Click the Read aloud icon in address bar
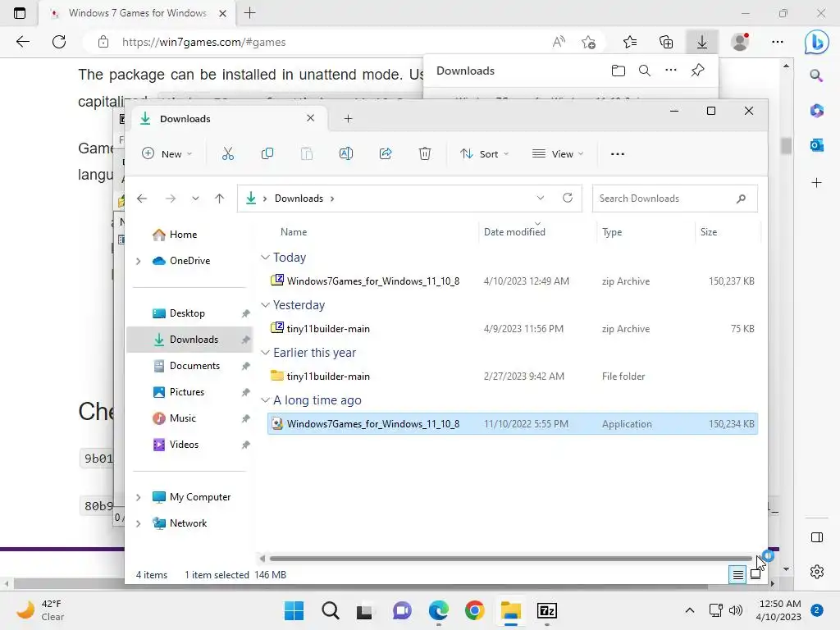 tap(559, 42)
